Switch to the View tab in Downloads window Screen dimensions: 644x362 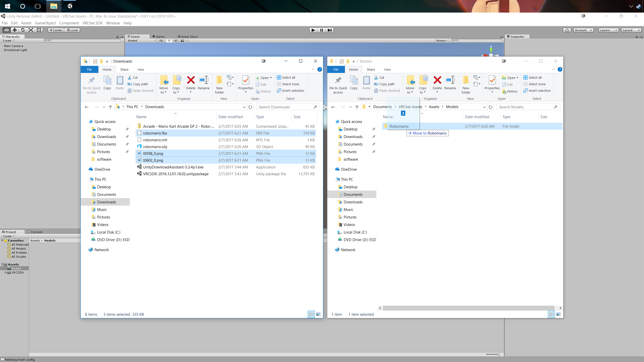pos(141,70)
